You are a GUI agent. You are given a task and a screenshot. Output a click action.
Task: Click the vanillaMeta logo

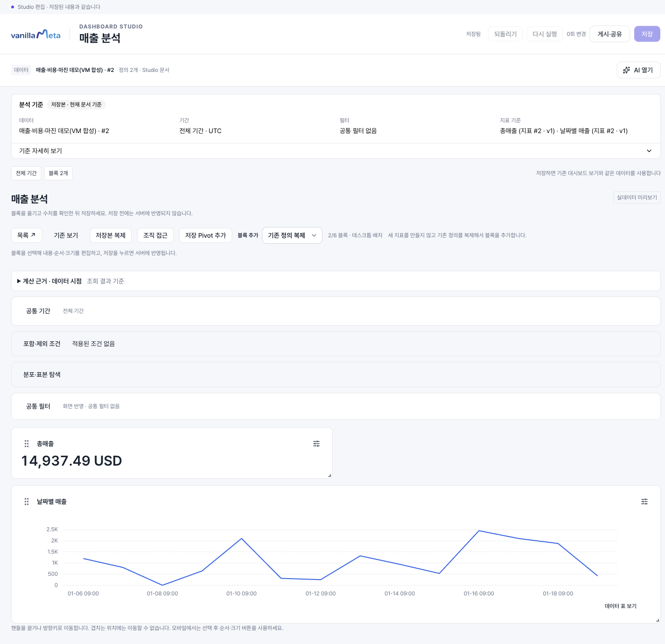tap(35, 35)
